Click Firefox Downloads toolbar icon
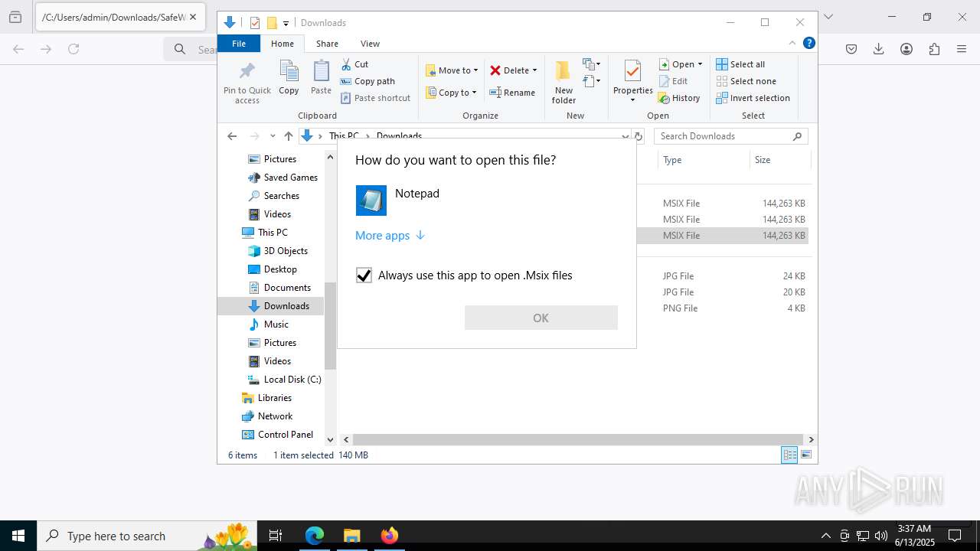 878,49
